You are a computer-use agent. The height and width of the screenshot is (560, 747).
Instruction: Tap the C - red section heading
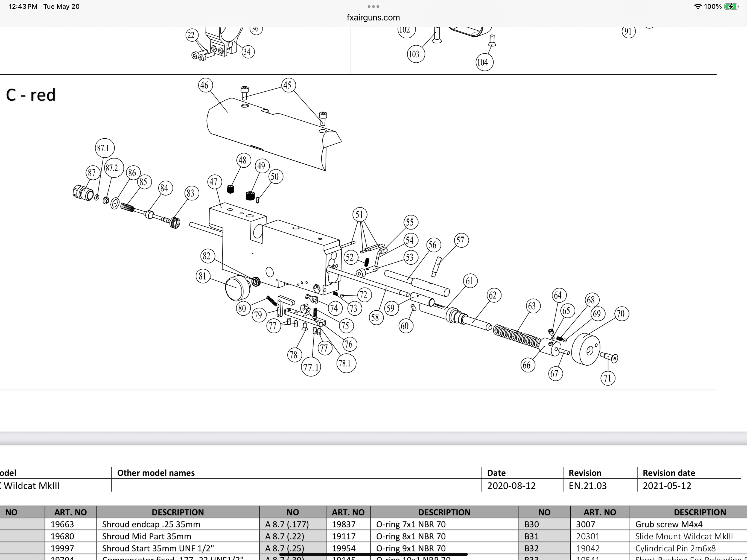pyautogui.click(x=31, y=95)
